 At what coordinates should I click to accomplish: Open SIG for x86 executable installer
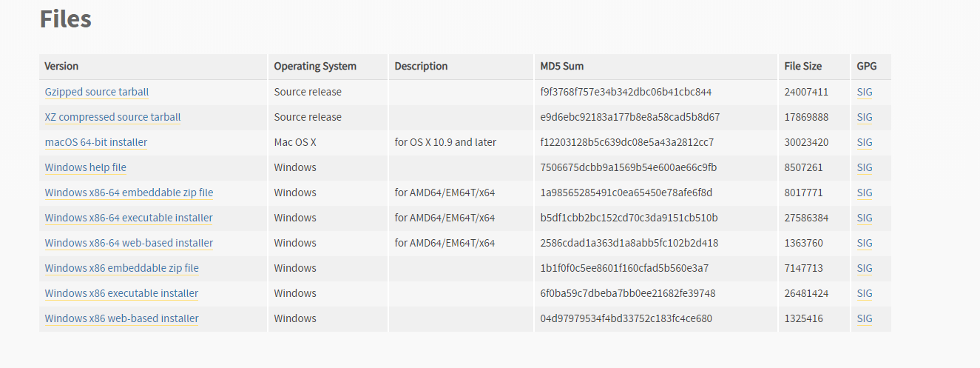tap(865, 294)
